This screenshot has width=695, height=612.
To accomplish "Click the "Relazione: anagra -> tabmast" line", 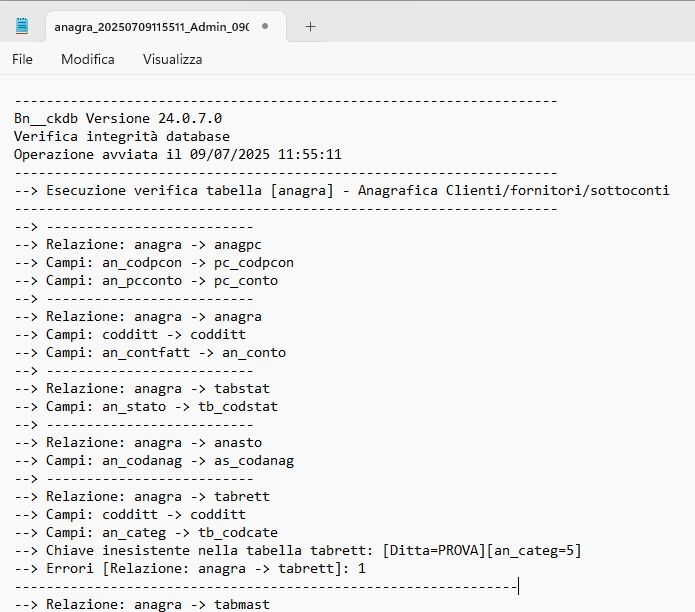I will (x=158, y=604).
